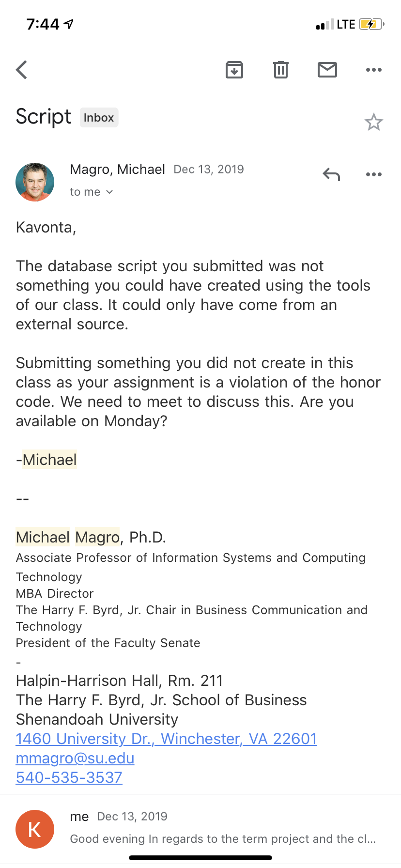Tap the battery status icon

[x=371, y=24]
